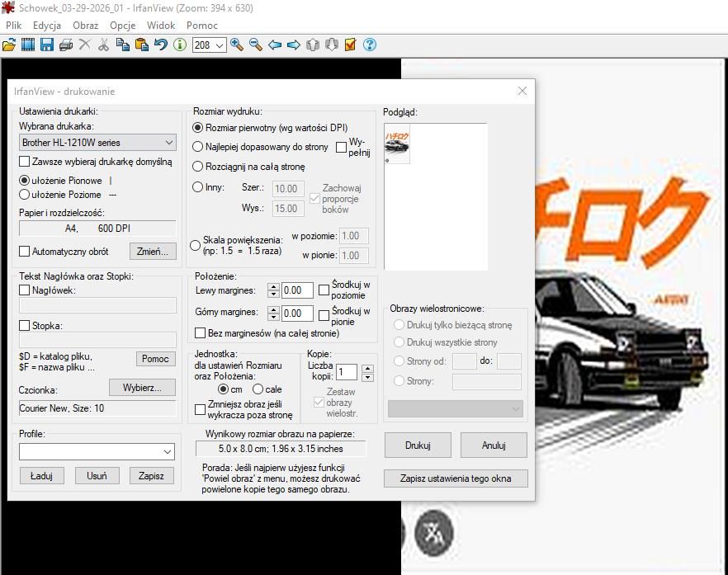
Task: Increase Liczba kopii with up arrow
Action: (368, 369)
